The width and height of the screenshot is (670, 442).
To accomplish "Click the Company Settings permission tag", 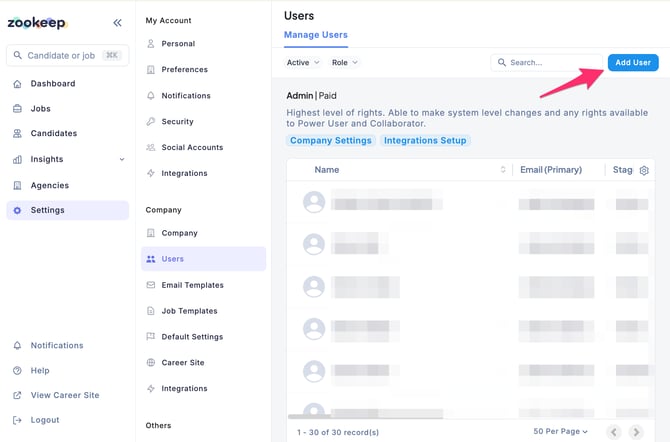I will [331, 141].
